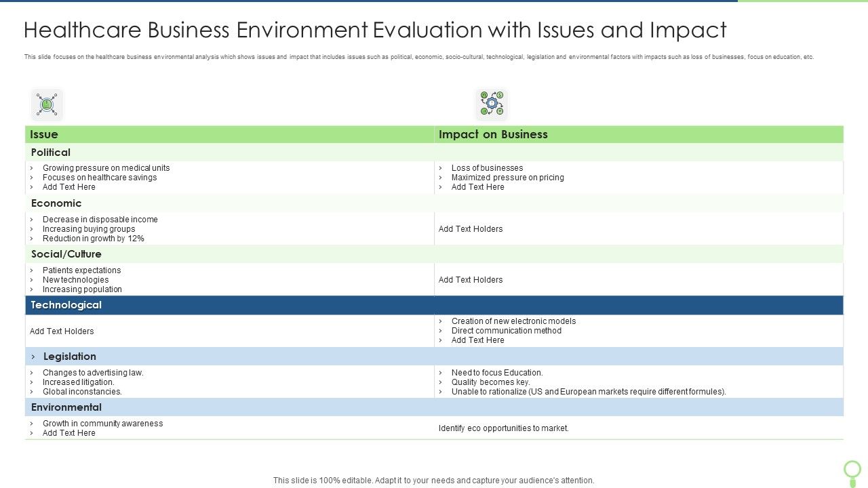Screen dimensions: 868x488
Task: Click the green magnifier icon in the corner
Action: click(852, 472)
